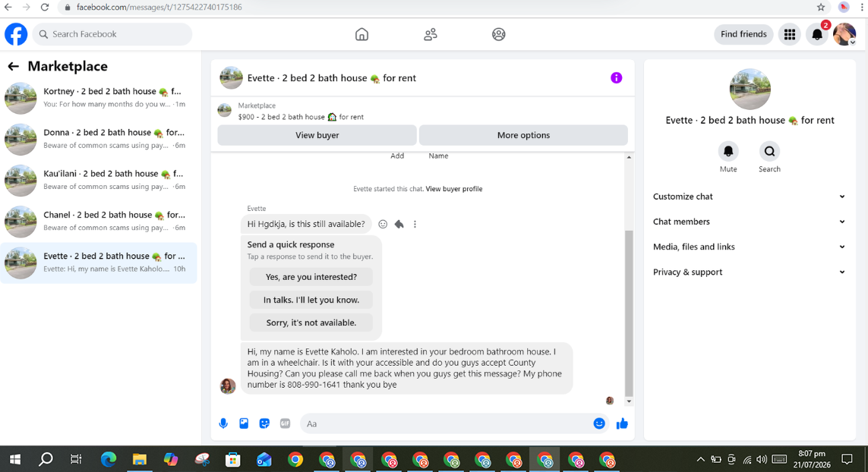This screenshot has height=472, width=868.
Task: Choose a sticker in chat composer
Action: click(264, 423)
